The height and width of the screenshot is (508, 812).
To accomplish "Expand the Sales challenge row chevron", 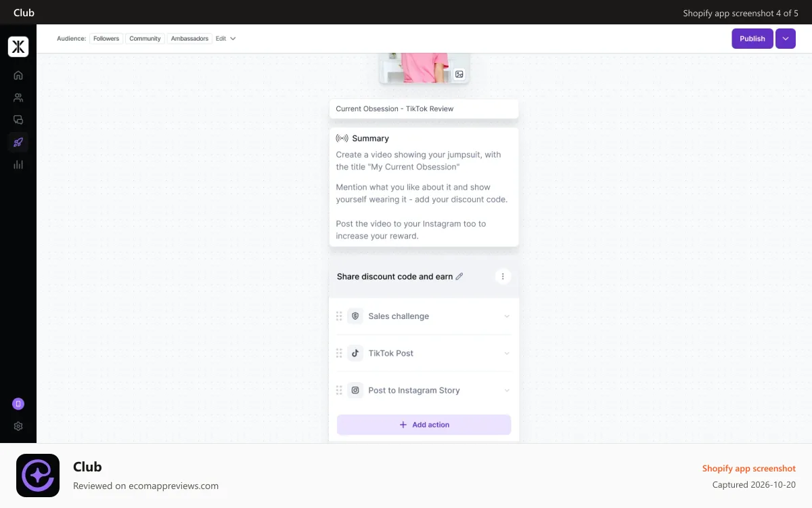I will pos(507,316).
